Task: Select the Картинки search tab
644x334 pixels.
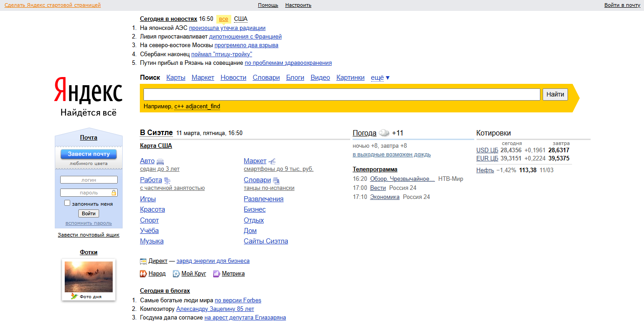Action: pos(350,77)
